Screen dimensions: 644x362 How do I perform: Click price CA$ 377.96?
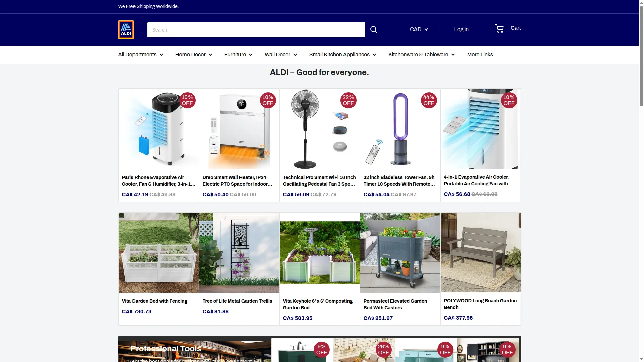458,318
